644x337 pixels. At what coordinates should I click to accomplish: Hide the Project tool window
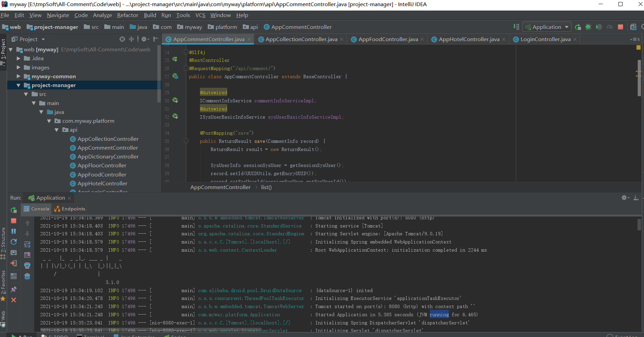[156, 39]
